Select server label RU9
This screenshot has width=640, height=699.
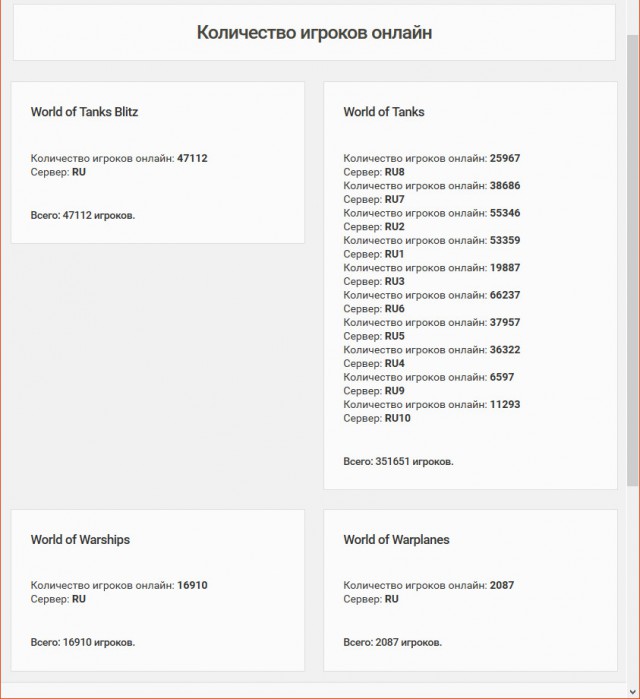(394, 391)
